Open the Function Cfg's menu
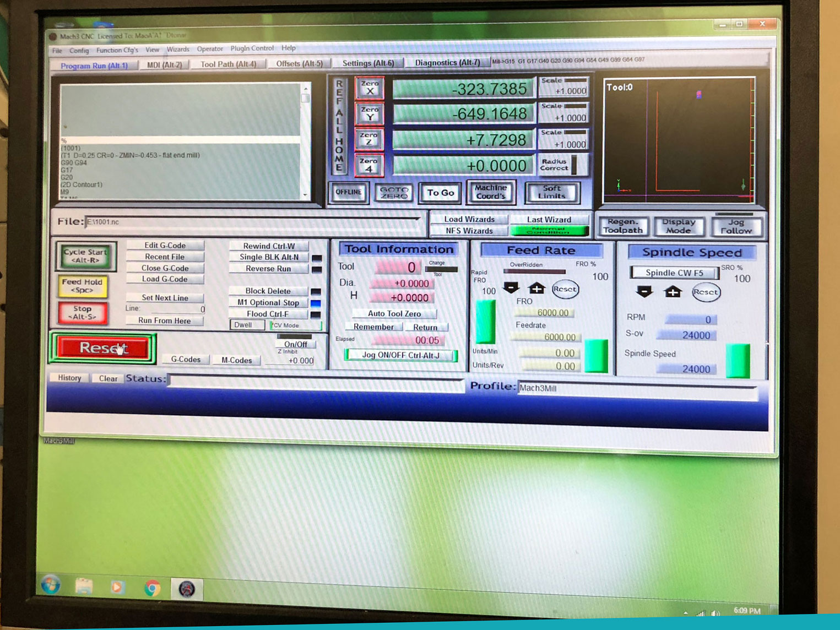 tap(117, 50)
